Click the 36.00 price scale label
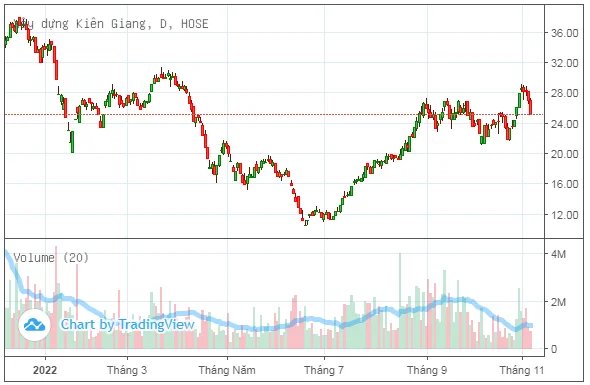 coord(564,33)
